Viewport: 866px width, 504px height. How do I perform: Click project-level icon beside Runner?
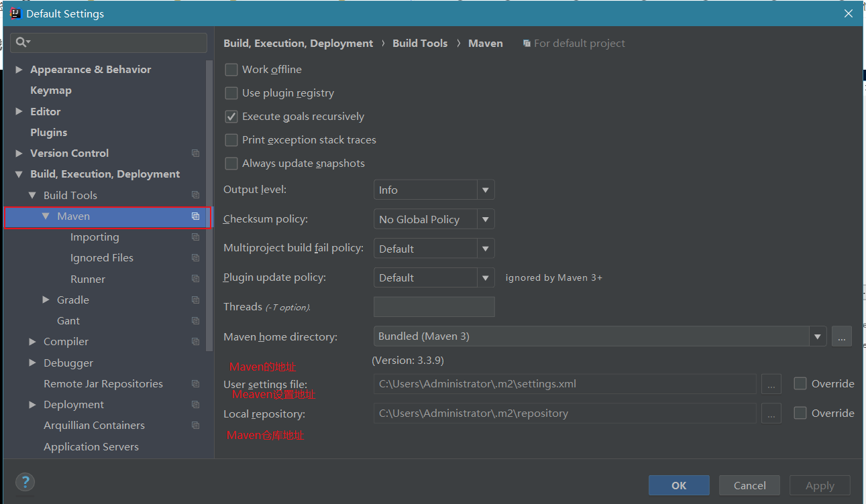point(195,279)
